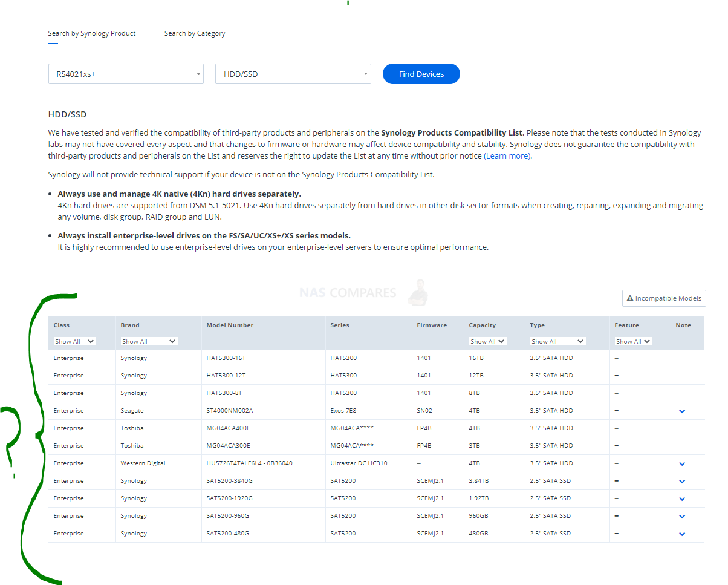The image size is (728, 585).
Task: Open the Brand filter Show All dropdown
Action: pyautogui.click(x=149, y=341)
